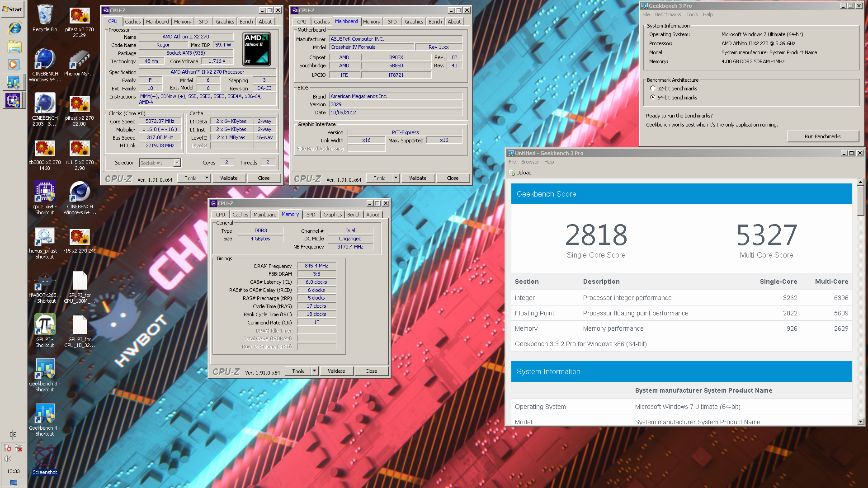Open Help menu in Untitled Geekbench window
The image size is (868, 488).
[x=549, y=162]
